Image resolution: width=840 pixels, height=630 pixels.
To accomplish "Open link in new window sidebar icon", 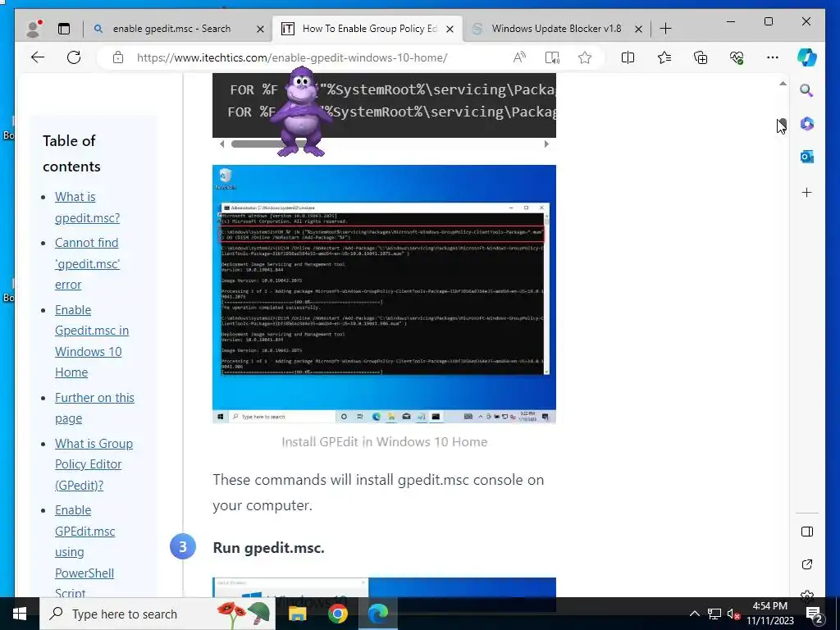I will pyautogui.click(x=807, y=564).
